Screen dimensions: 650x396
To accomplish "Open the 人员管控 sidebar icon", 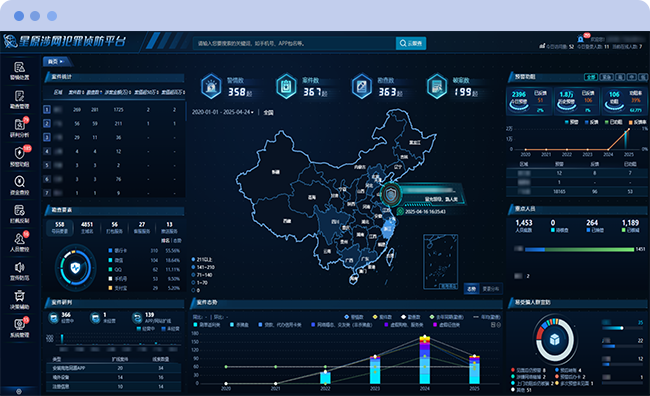I will pos(19,239).
